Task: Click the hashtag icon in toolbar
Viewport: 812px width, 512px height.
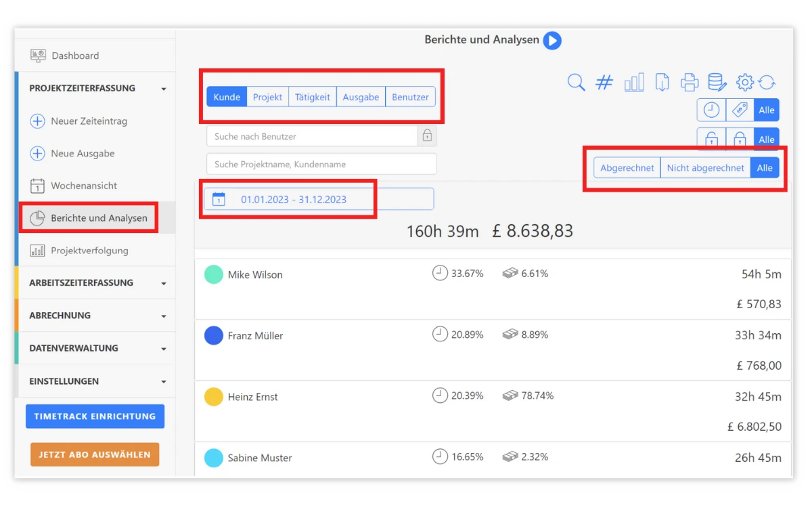Action: coord(604,83)
